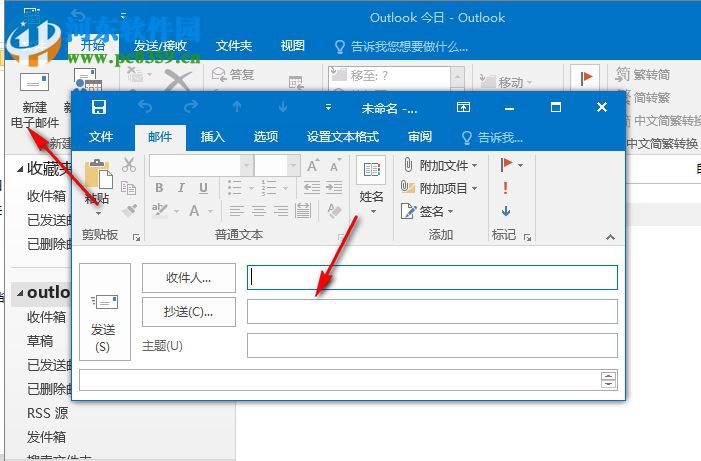The height and width of the screenshot is (461, 701).
Task: Switch to the 插入 ribbon tab
Action: coord(212,137)
